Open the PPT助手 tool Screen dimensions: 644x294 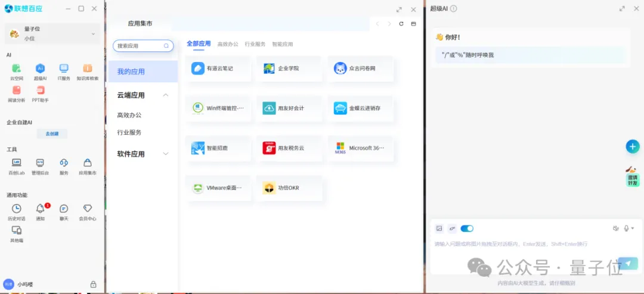click(x=40, y=90)
